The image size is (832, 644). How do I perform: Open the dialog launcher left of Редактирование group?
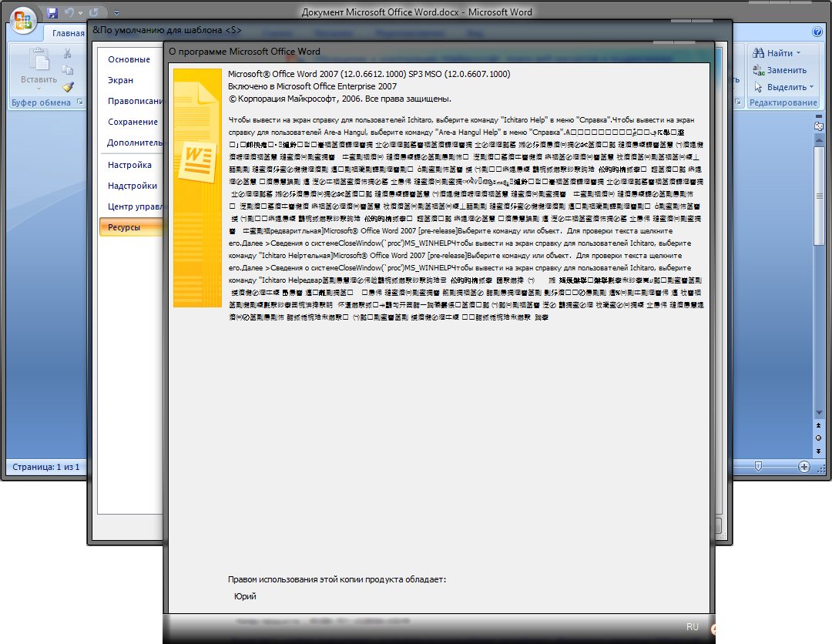[x=738, y=102]
